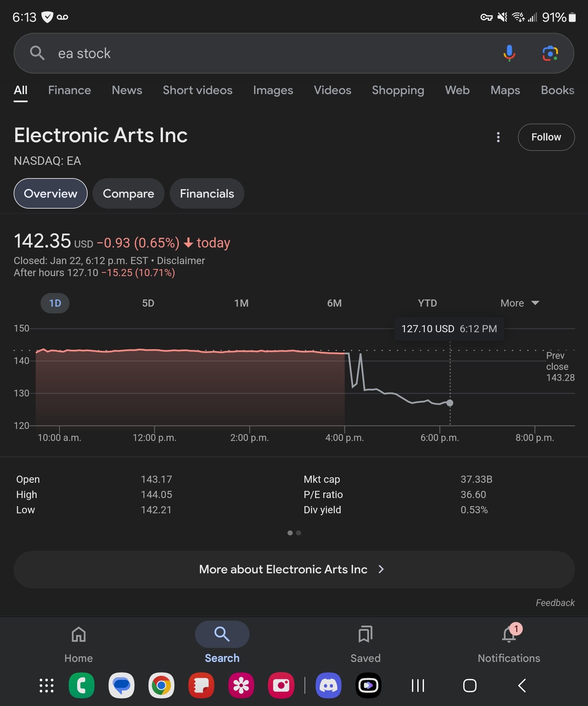Select the Overview chip
Image resolution: width=588 pixels, height=706 pixels.
click(50, 193)
